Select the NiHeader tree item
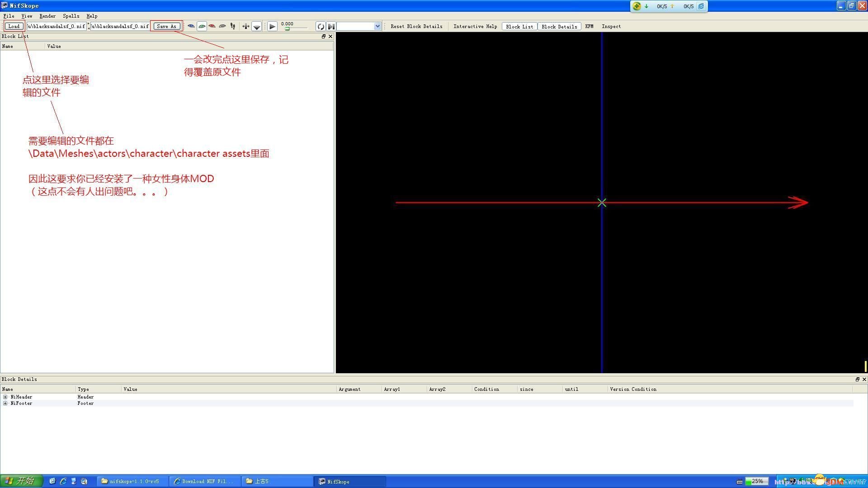The height and width of the screenshot is (488, 868). 21,397
